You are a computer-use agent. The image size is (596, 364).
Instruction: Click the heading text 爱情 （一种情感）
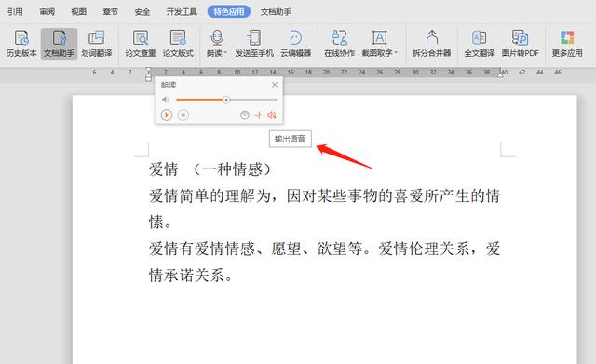coord(210,169)
